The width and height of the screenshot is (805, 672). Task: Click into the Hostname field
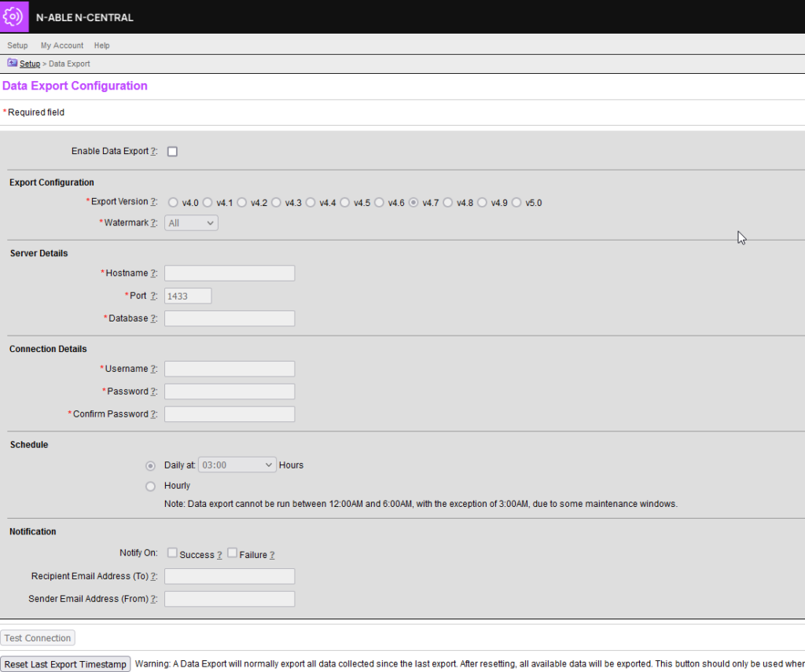point(230,273)
